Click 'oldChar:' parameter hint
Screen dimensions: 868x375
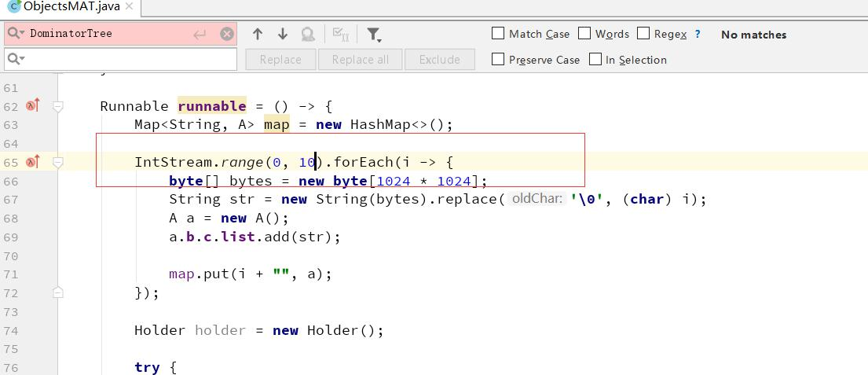pos(537,199)
